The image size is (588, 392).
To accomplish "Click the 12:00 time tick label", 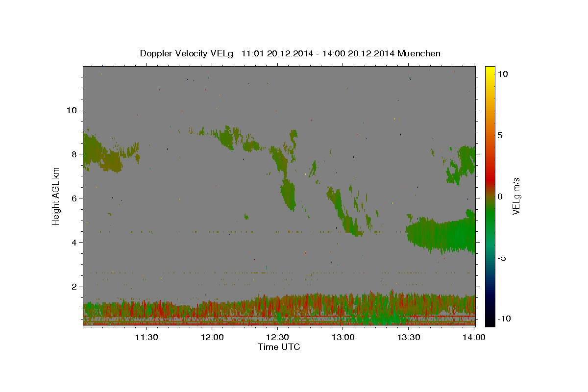I will (x=212, y=337).
